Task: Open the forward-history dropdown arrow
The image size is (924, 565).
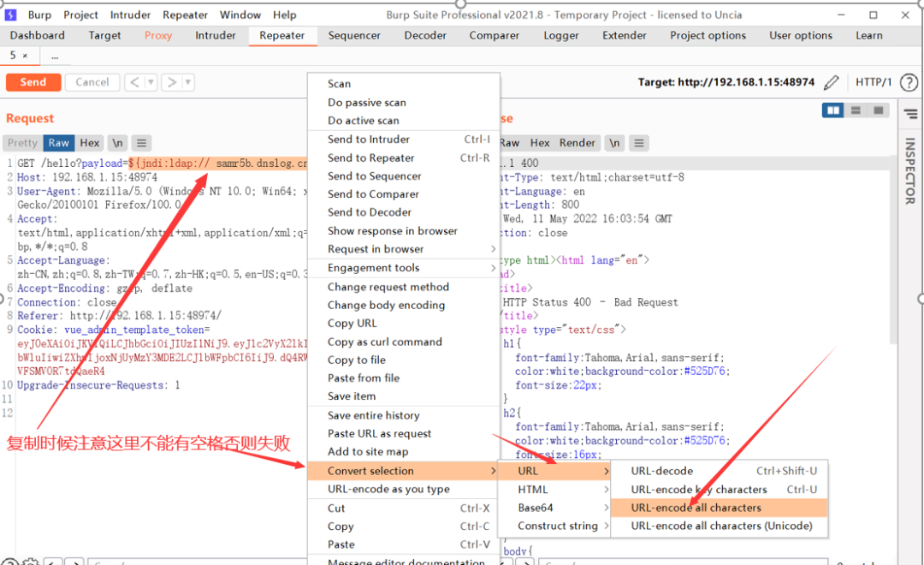Action: [x=188, y=82]
